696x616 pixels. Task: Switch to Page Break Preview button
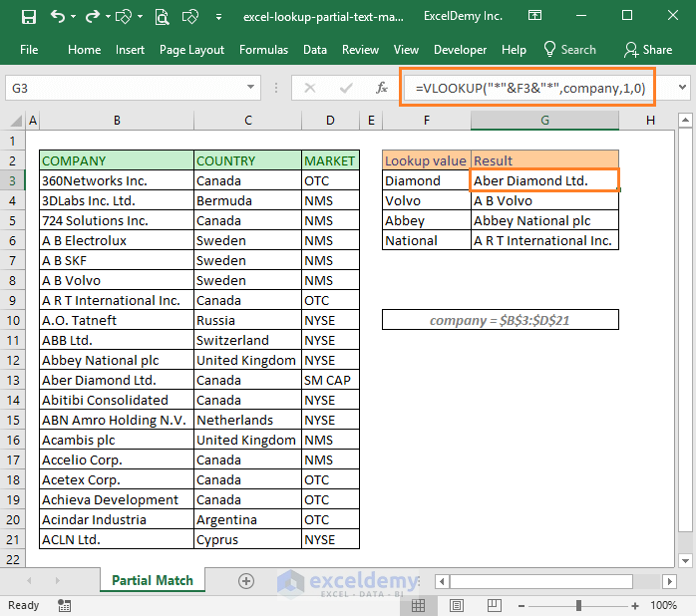(x=494, y=605)
